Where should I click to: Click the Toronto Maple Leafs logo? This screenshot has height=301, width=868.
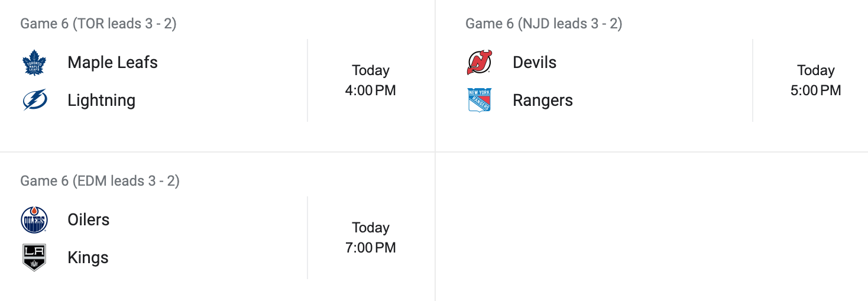pyautogui.click(x=34, y=63)
